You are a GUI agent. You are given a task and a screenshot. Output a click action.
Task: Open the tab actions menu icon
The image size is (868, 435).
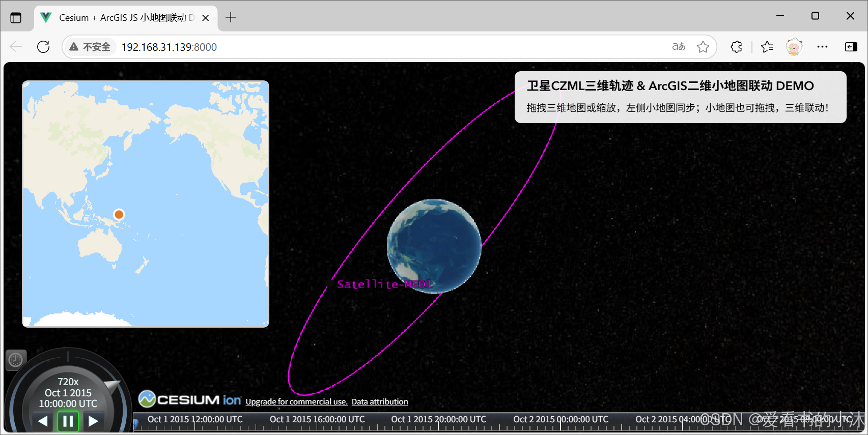pos(16,18)
